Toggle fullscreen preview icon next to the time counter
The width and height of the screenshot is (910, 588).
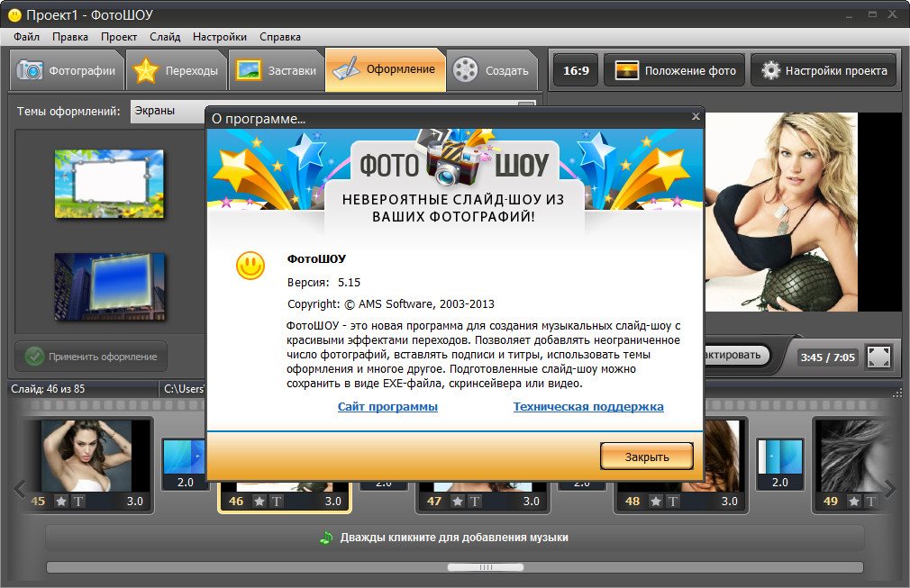878,357
